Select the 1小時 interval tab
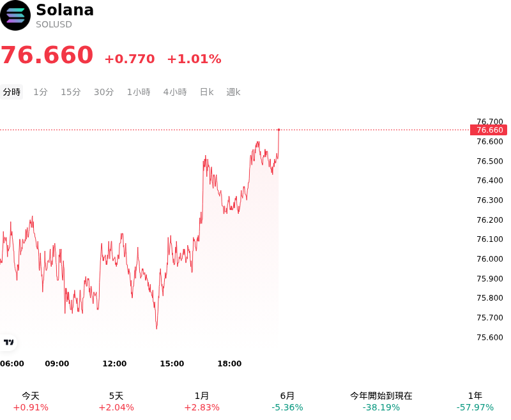This screenshot has height=420, width=511. pyautogui.click(x=139, y=92)
